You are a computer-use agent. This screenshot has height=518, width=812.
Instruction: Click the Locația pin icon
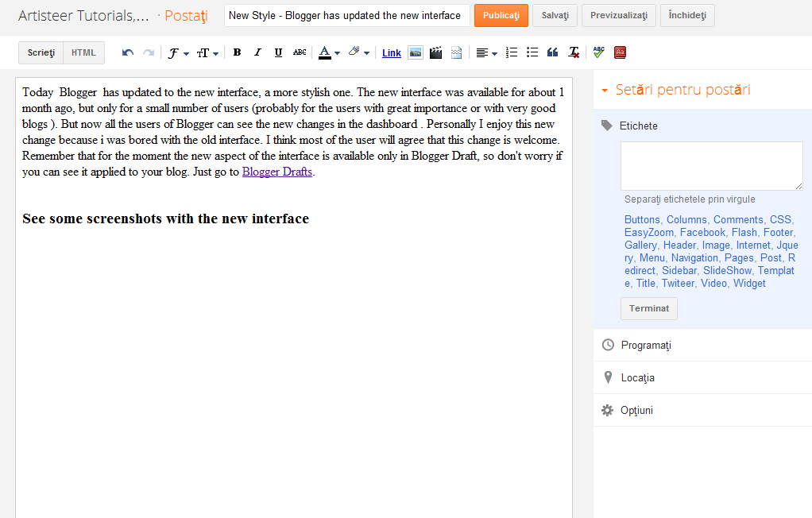608,377
